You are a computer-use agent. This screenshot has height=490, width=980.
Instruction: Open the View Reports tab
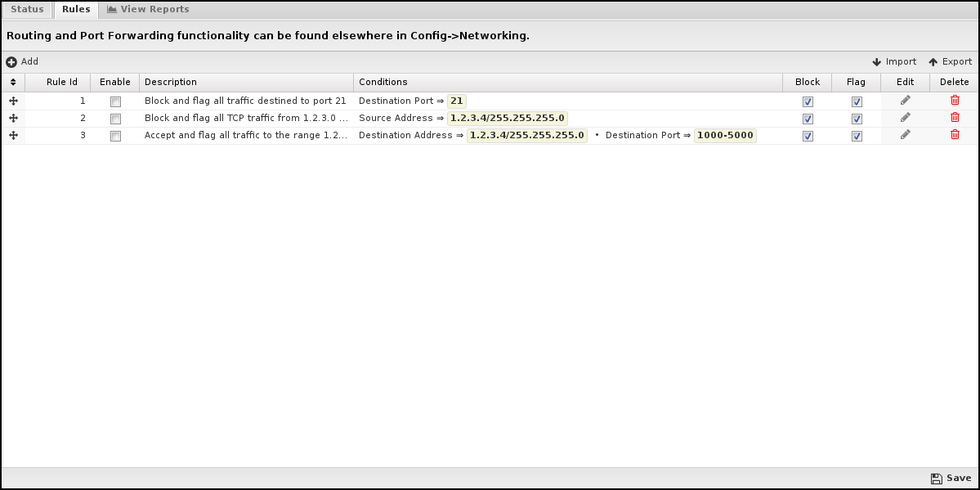click(x=148, y=9)
